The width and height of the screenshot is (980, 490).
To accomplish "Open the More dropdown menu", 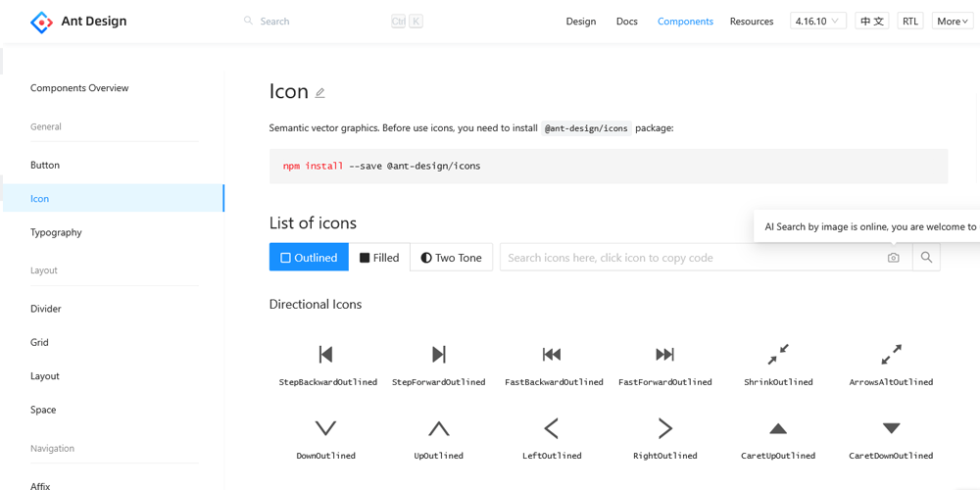I will (953, 21).
